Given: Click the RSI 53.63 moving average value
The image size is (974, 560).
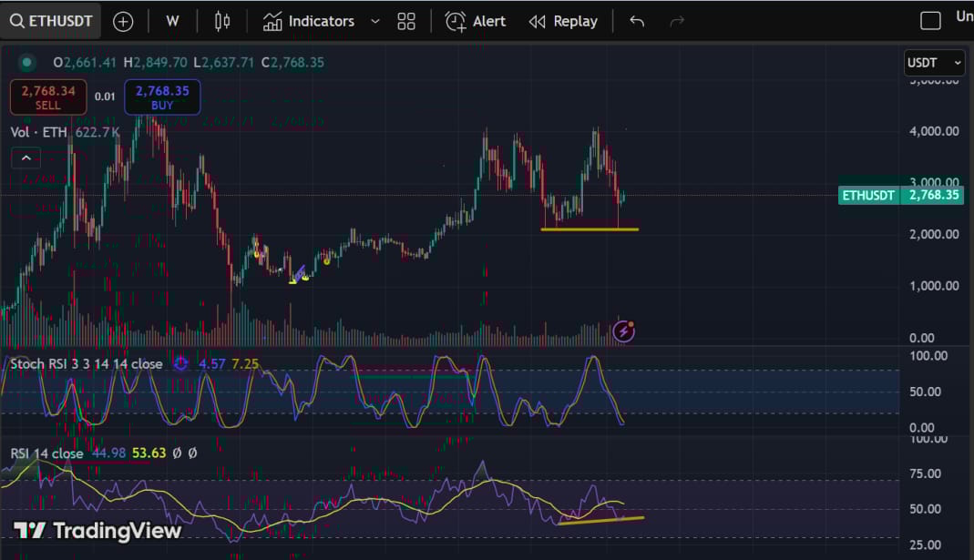Looking at the screenshot, I should tap(149, 453).
